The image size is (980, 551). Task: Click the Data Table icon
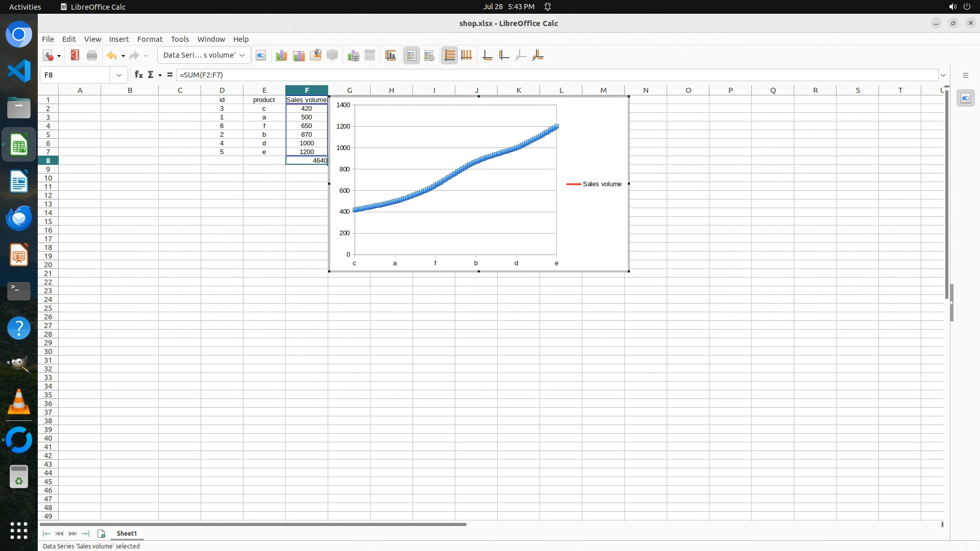tap(370, 56)
